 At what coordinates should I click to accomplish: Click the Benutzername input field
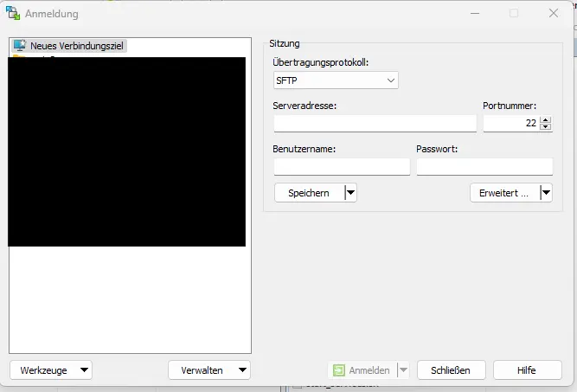342,166
